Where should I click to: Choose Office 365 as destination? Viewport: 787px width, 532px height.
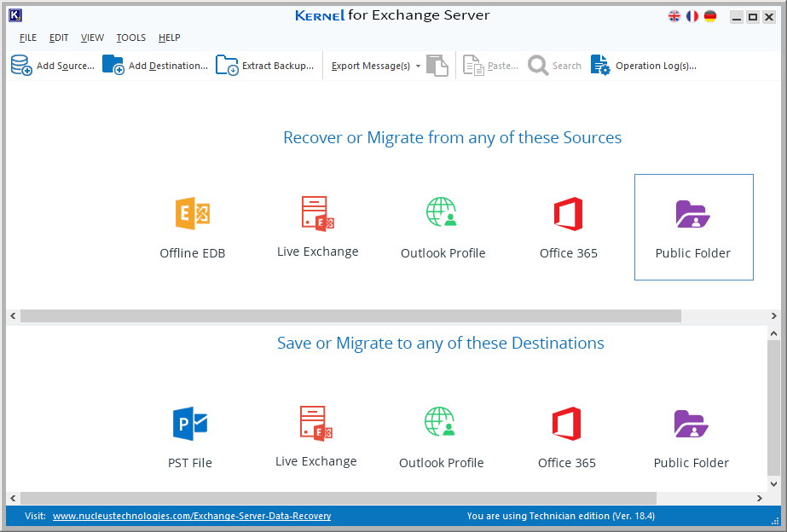pos(567,424)
